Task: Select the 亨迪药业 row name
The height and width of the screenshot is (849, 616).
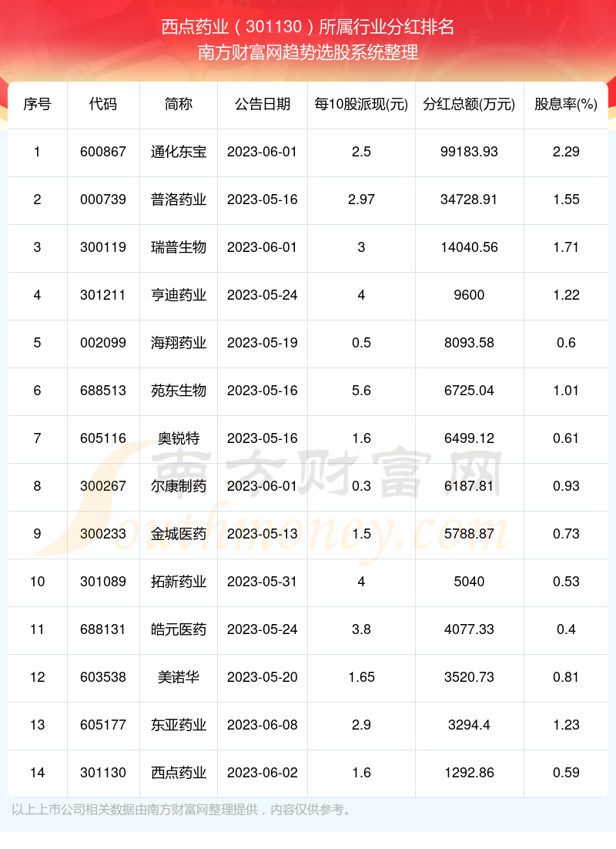Action: tap(179, 295)
